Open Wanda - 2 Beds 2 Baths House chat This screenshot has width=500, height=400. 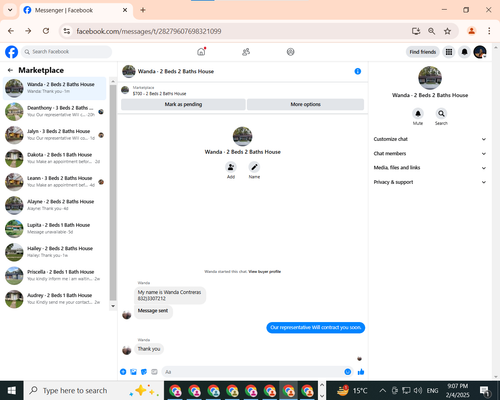[55, 88]
